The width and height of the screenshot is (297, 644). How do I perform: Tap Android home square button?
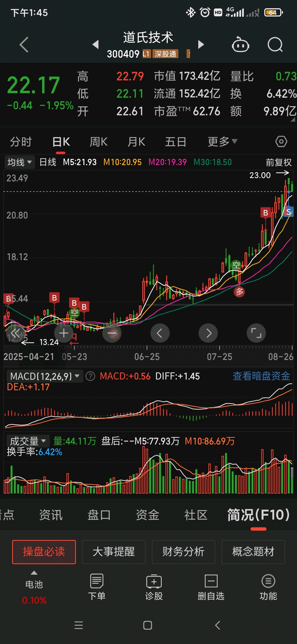click(x=148, y=625)
